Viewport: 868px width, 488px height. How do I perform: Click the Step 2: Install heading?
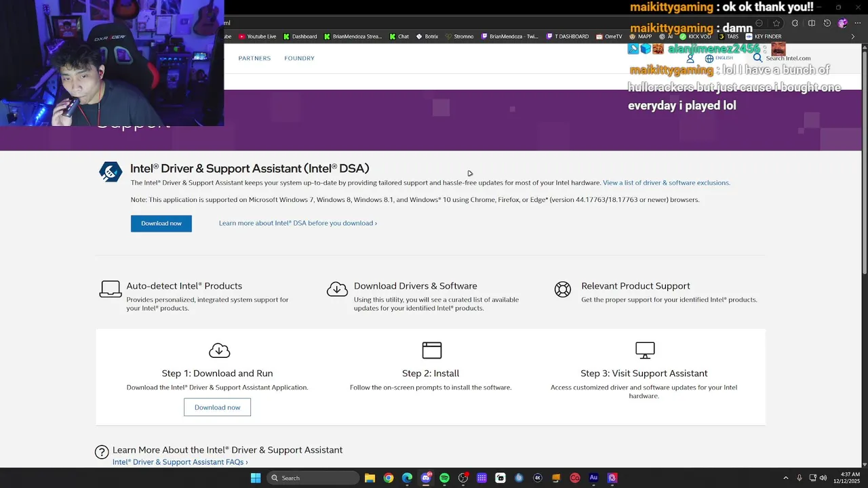coord(431,373)
